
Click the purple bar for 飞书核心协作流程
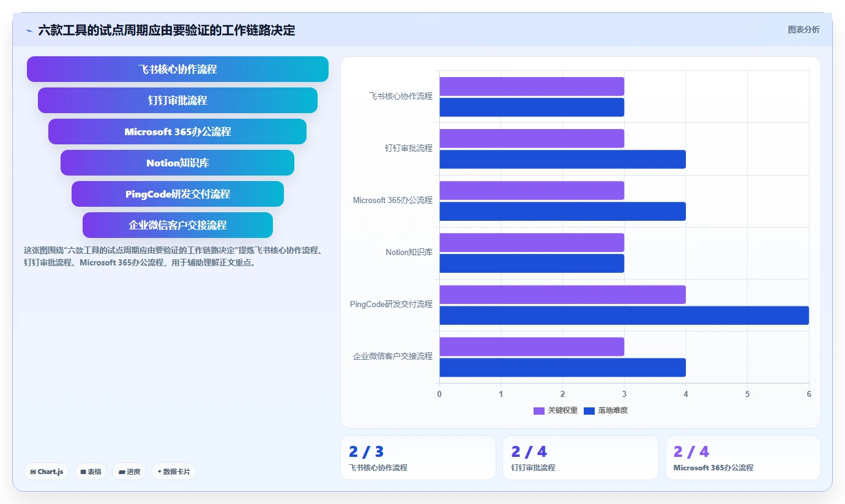pos(532,86)
